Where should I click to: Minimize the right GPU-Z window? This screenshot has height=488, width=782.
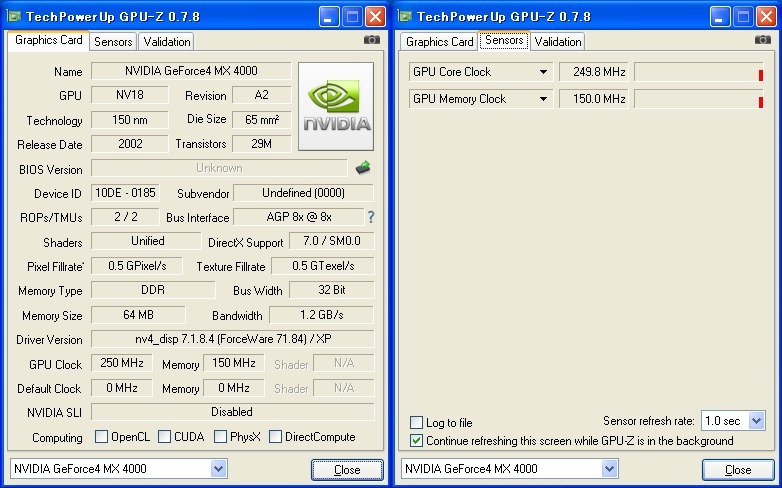(x=719, y=17)
